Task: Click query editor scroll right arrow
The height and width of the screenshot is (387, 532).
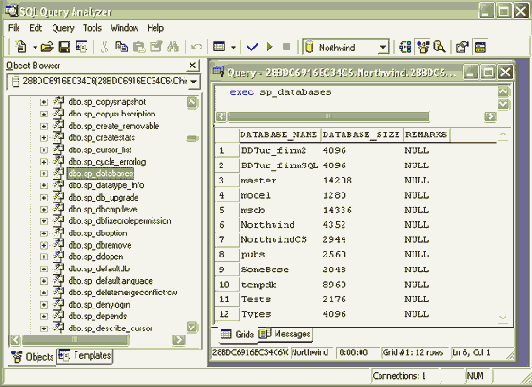Action: [490, 117]
